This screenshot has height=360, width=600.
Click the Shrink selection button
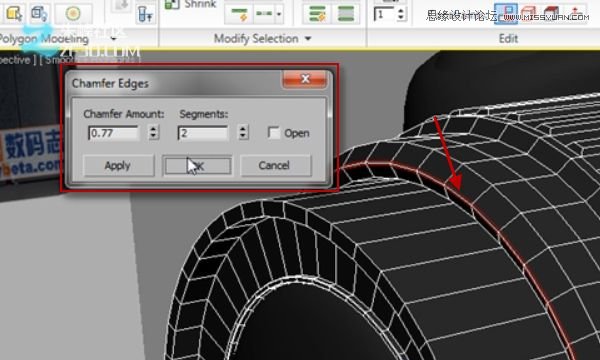pos(191,5)
